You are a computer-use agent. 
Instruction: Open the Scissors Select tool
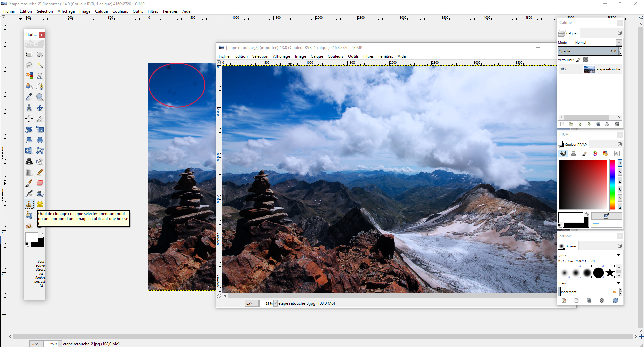point(40,76)
